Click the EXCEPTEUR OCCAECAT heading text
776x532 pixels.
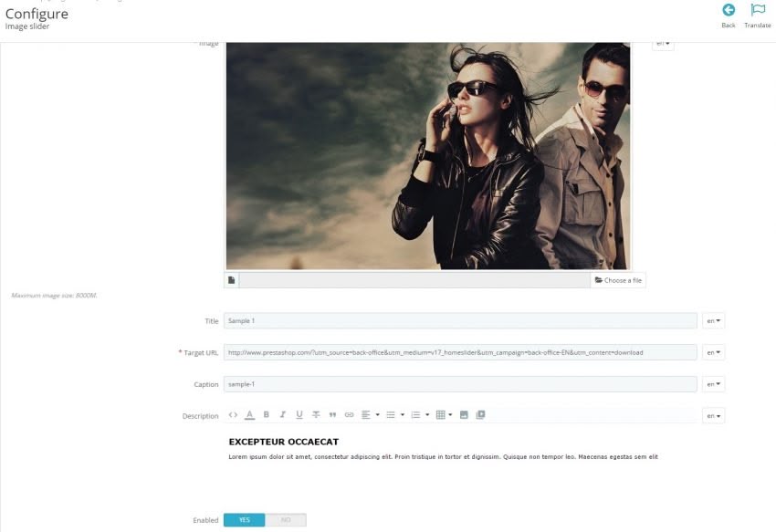[x=284, y=442]
